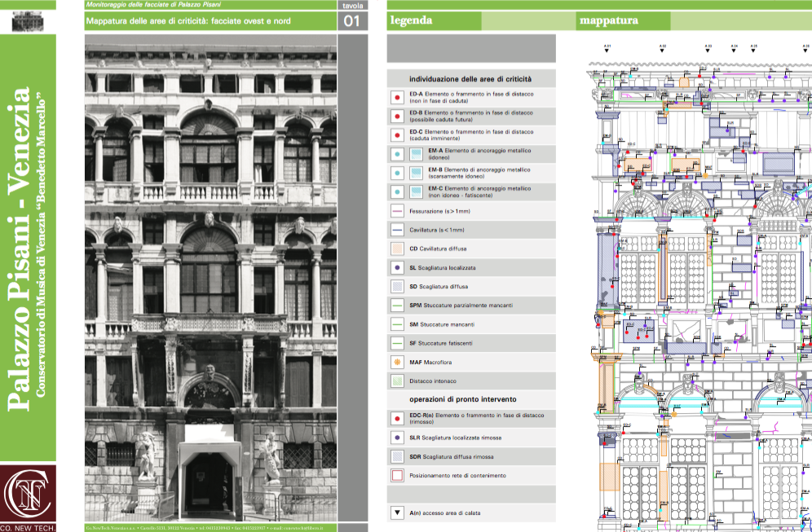
Task: Click the 'SM Stuccature mancanti' label
Action: (442, 324)
